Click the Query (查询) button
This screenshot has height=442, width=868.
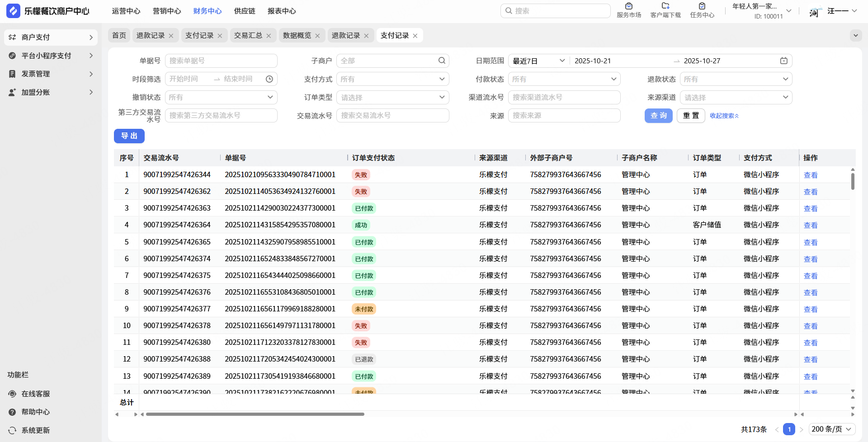click(x=658, y=116)
